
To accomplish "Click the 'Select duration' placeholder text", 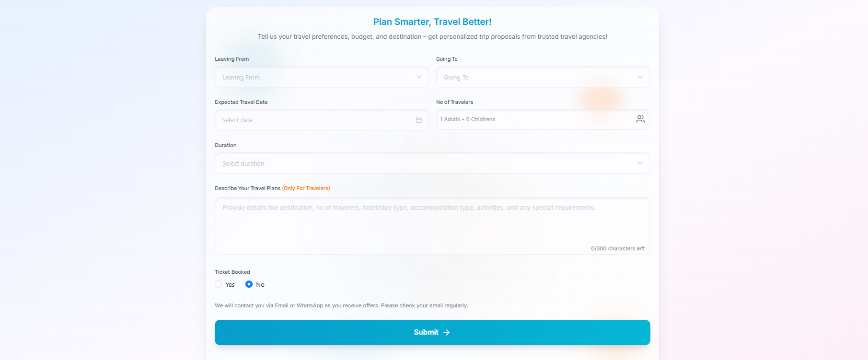I will point(243,164).
